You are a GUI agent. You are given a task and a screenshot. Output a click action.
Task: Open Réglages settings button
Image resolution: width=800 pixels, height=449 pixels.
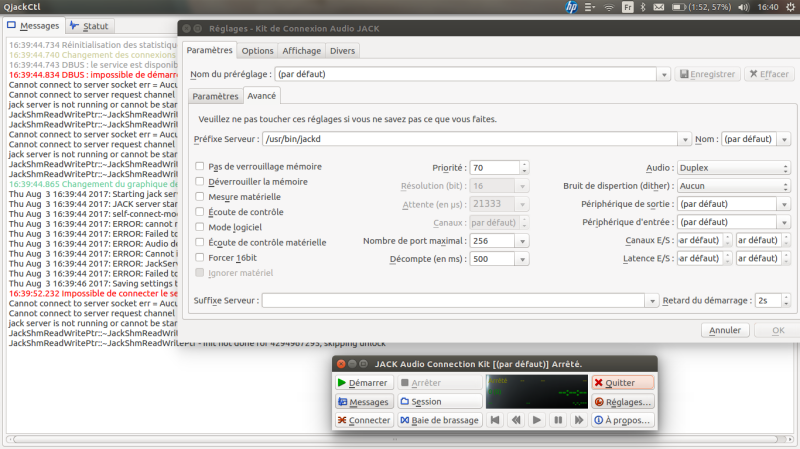(623, 402)
